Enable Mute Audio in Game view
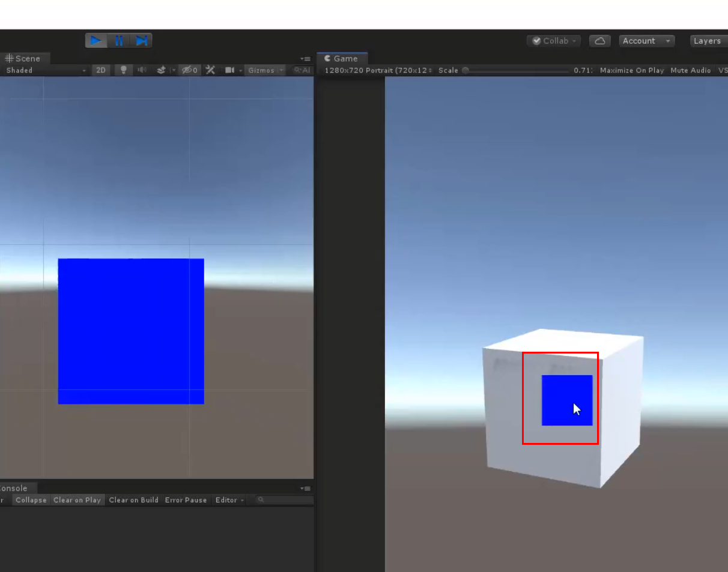The width and height of the screenshot is (728, 572). 690,70
